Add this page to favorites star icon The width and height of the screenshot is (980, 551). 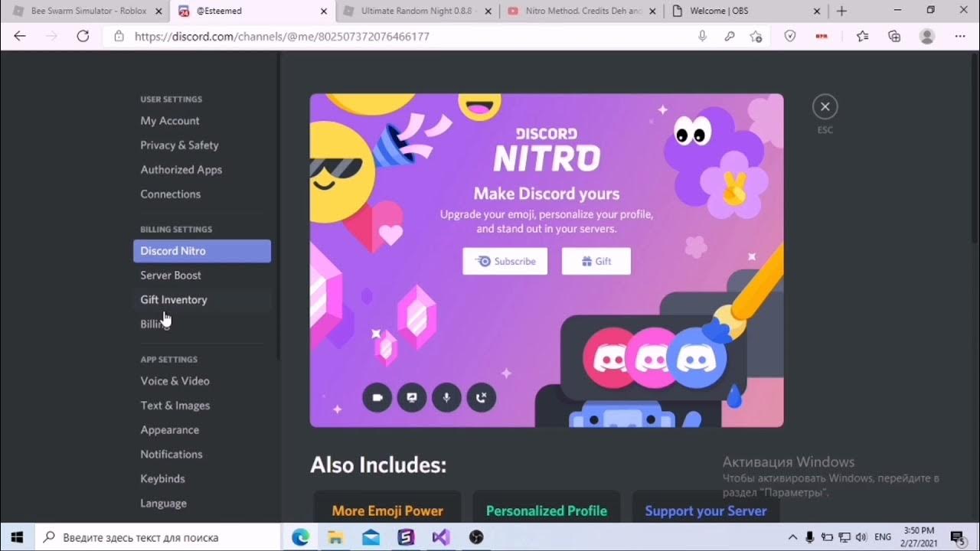(756, 36)
